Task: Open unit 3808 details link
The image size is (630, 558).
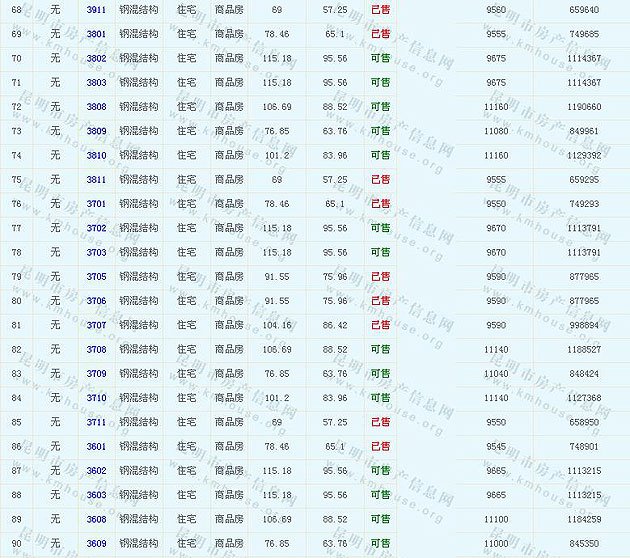Action: tap(96, 107)
